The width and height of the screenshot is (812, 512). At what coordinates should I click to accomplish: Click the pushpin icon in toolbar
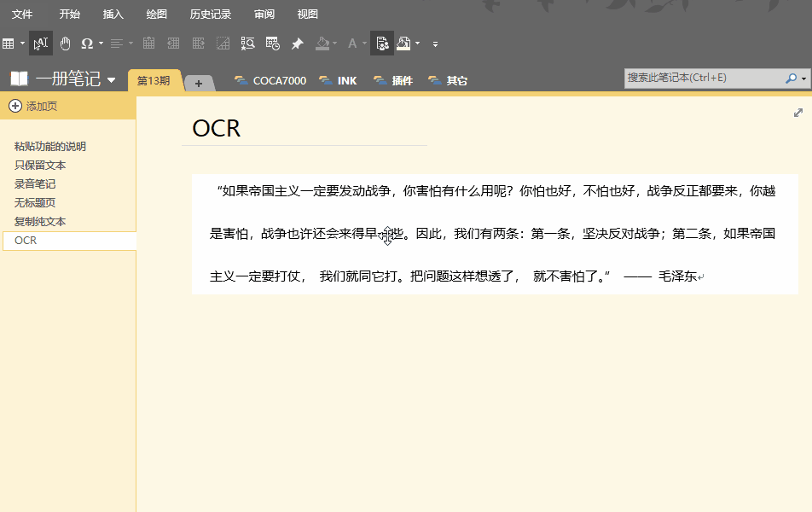pos(297,44)
